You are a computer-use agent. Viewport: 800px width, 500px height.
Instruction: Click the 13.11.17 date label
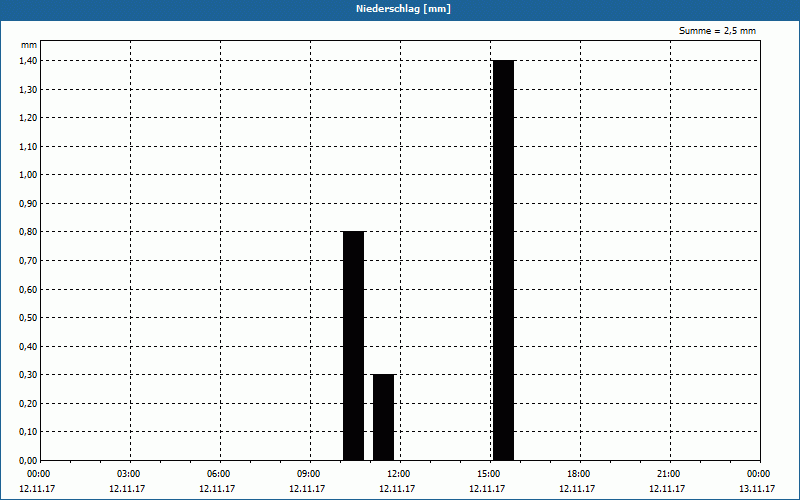pos(757,489)
